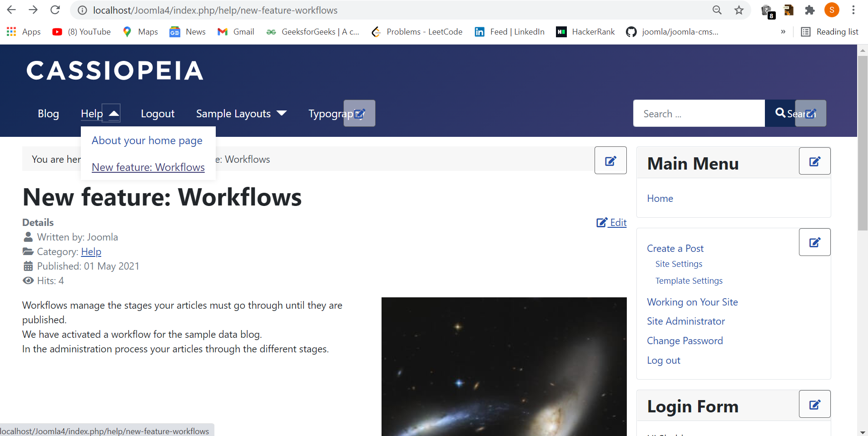Reload the page with refresh icon

tap(55, 10)
